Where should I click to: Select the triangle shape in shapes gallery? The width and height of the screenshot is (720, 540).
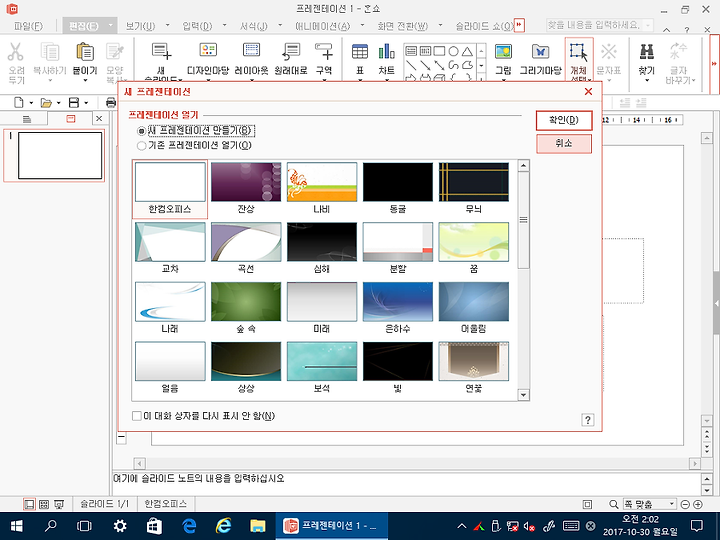tap(467, 51)
